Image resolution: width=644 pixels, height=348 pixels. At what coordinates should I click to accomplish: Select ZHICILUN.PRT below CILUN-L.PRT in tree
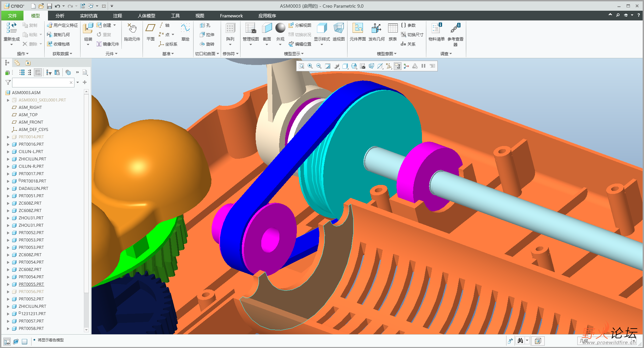(x=33, y=159)
